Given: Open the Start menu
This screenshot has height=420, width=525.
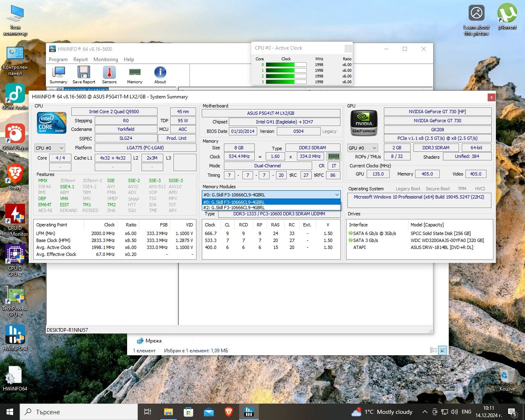Looking at the screenshot, I should point(10,412).
